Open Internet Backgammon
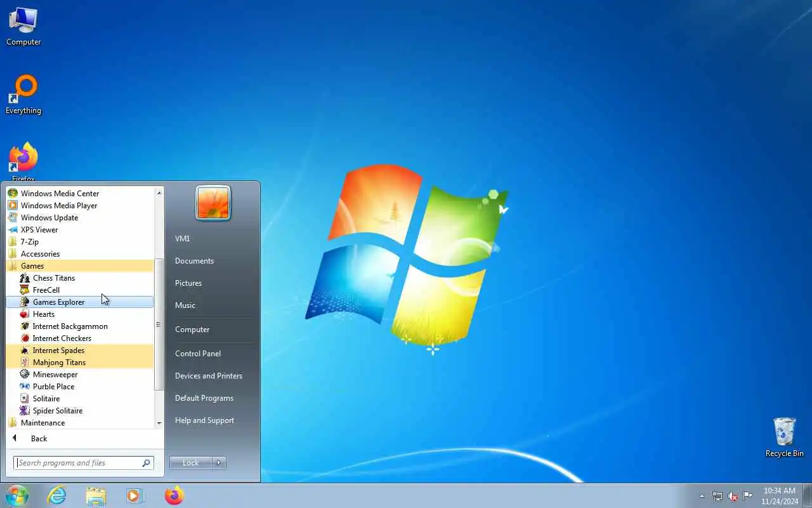The width and height of the screenshot is (812, 508). click(79, 326)
